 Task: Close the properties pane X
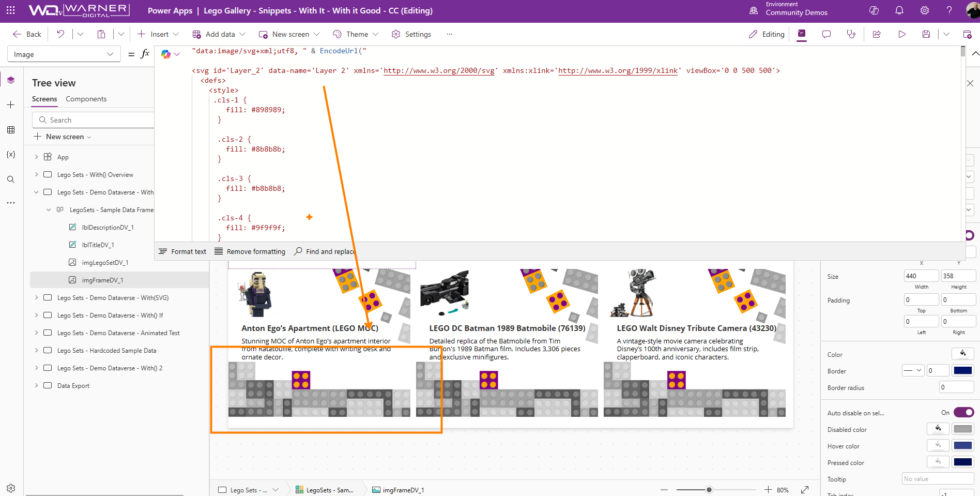(x=970, y=83)
